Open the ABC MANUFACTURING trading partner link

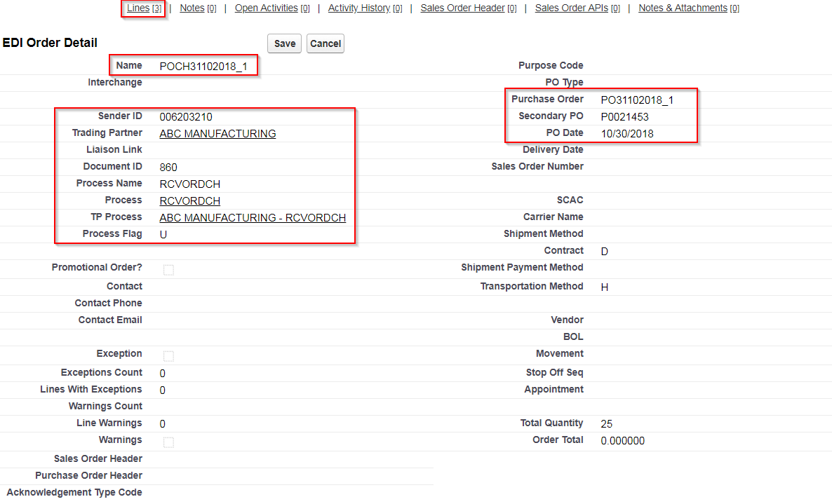(217, 134)
